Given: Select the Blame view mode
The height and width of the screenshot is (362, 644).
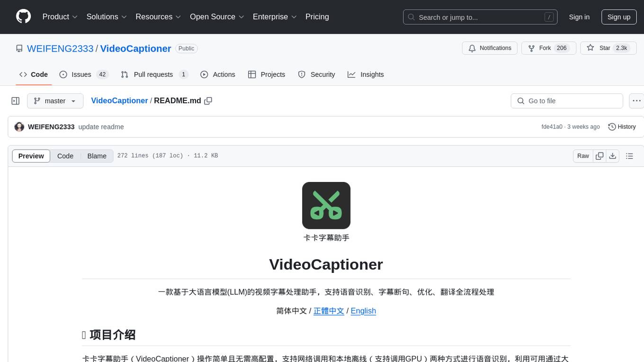Looking at the screenshot, I should [x=97, y=156].
